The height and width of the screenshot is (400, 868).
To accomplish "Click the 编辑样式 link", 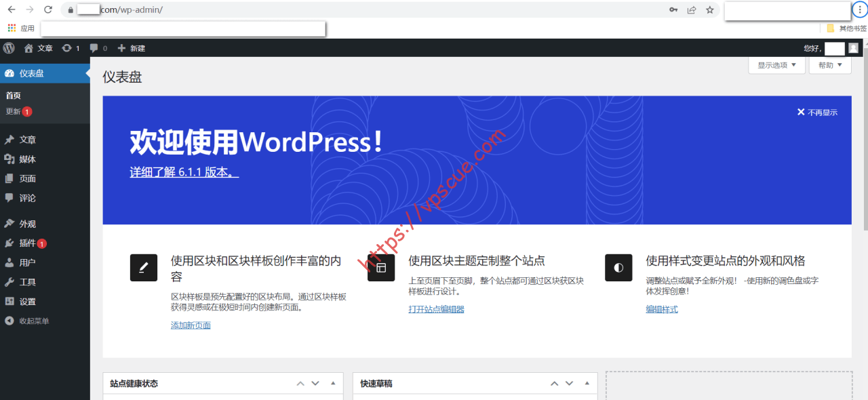I will pyautogui.click(x=662, y=309).
